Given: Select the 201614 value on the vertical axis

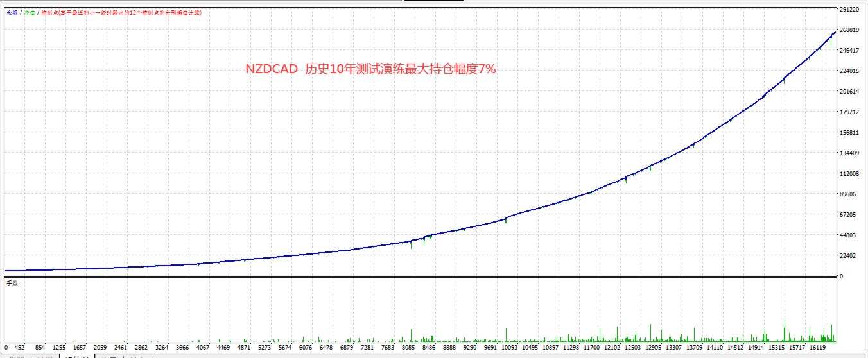Looking at the screenshot, I should (x=851, y=92).
